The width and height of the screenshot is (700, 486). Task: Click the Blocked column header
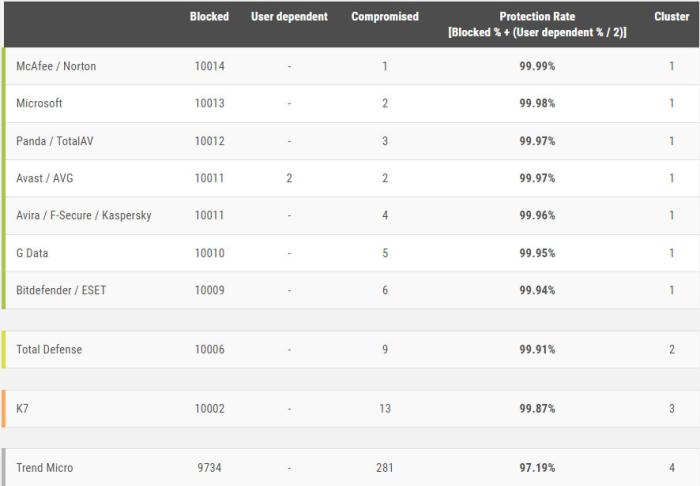click(x=209, y=17)
